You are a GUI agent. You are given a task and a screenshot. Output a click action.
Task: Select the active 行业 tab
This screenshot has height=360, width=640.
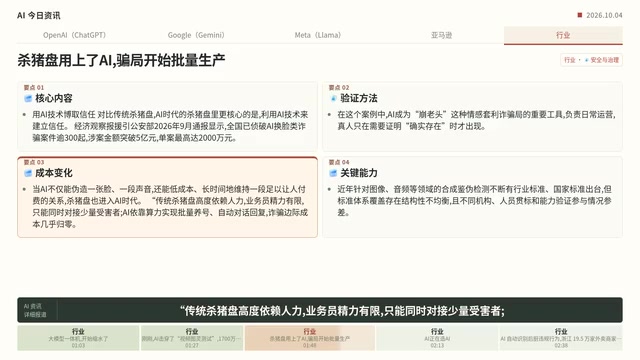pos(563,35)
